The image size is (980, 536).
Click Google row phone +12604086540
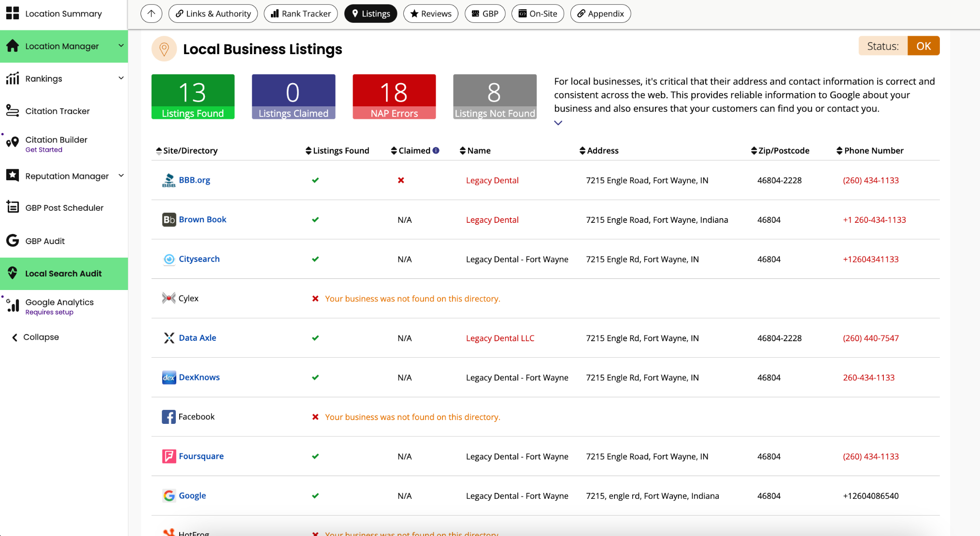(x=870, y=496)
